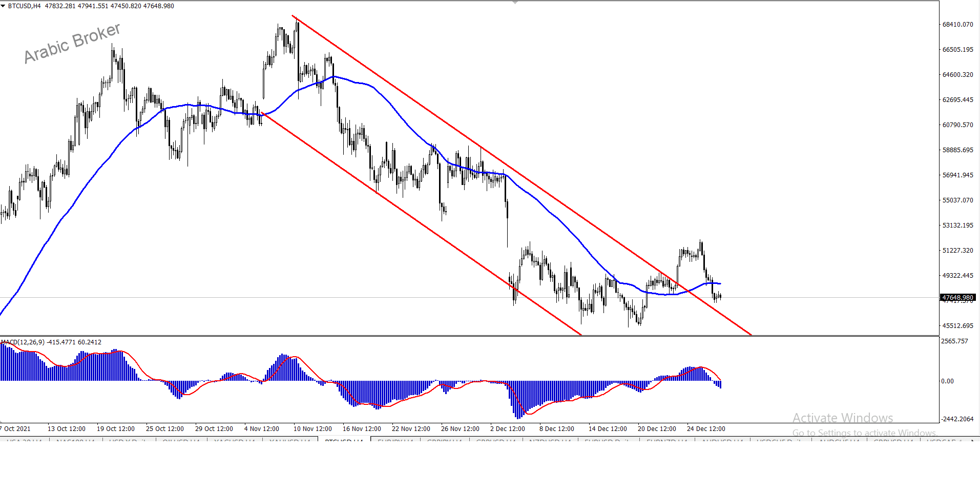Open the NZDUSD H4 chart tab

(x=550, y=440)
